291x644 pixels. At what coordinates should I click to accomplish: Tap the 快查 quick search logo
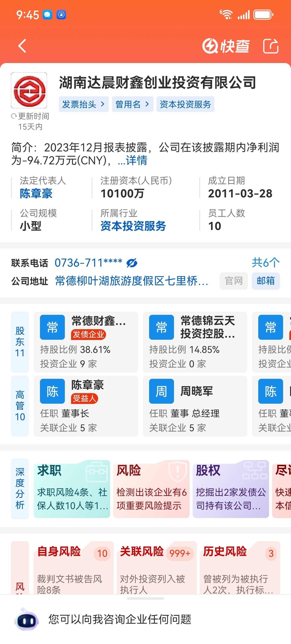tap(226, 46)
